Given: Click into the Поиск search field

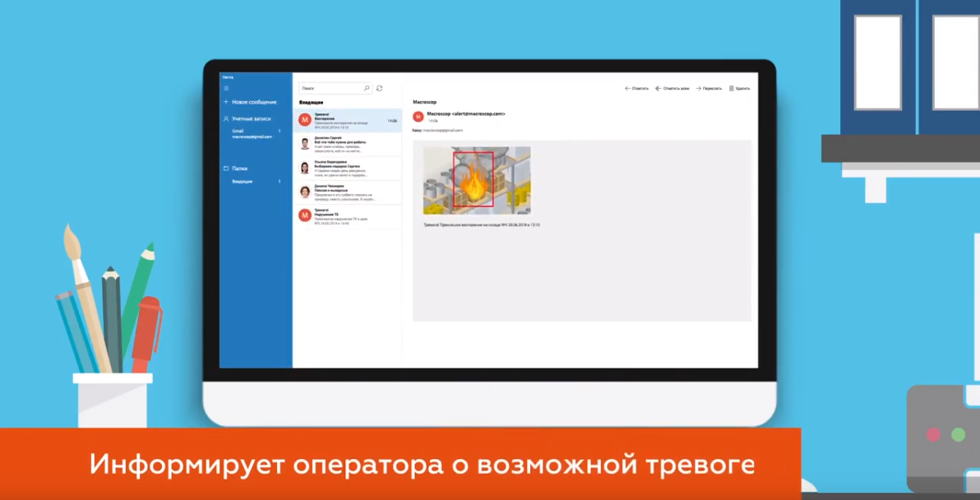Looking at the screenshot, I should [329, 88].
